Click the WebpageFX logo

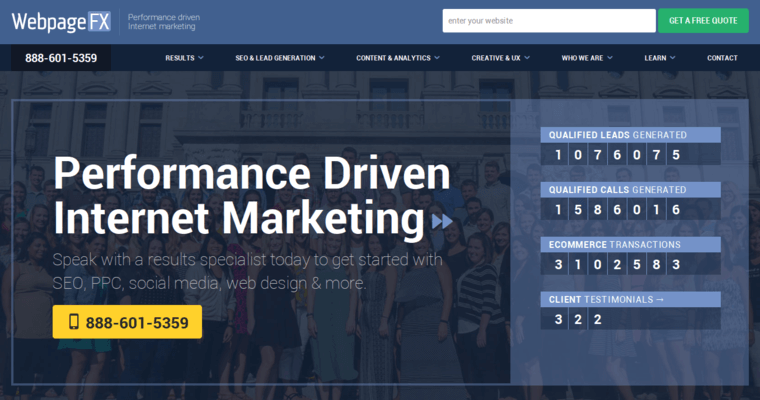click(61, 20)
